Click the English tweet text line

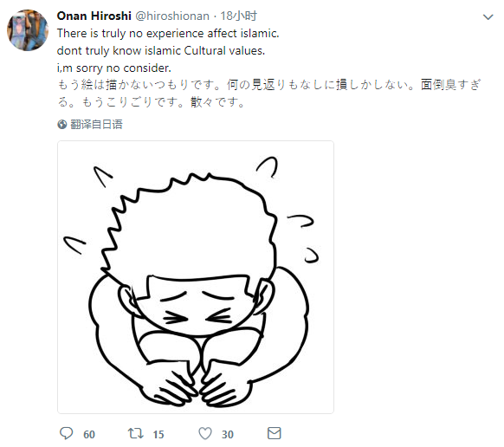tap(168, 34)
